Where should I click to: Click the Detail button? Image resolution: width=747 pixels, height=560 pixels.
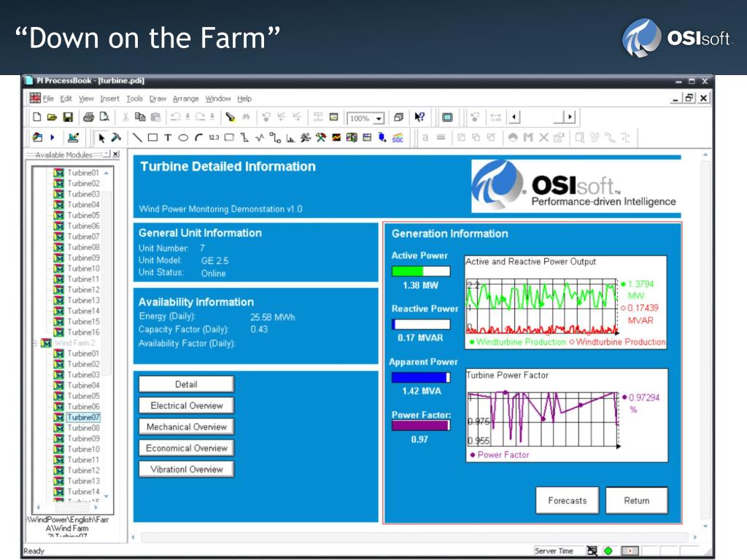click(186, 384)
